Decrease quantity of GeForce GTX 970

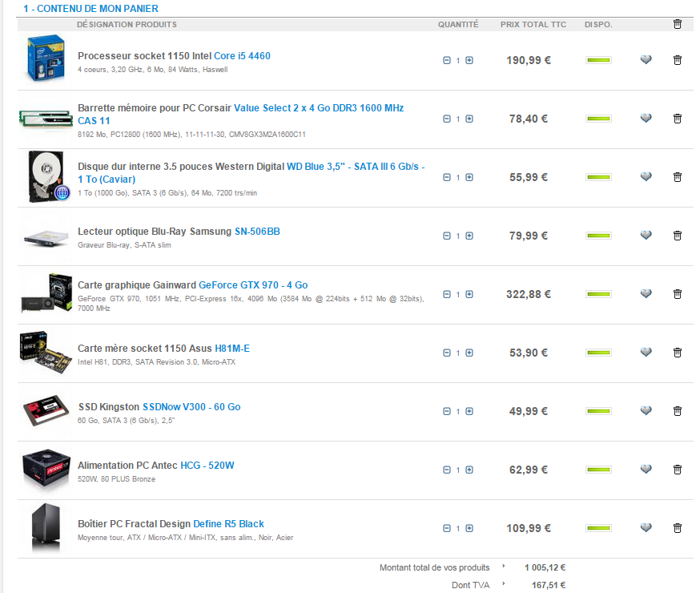point(447,294)
